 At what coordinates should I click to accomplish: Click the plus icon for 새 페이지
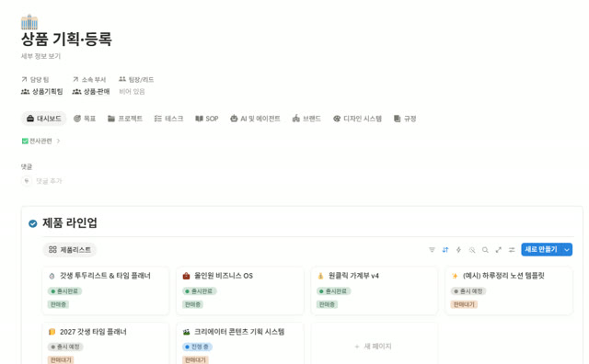click(357, 347)
